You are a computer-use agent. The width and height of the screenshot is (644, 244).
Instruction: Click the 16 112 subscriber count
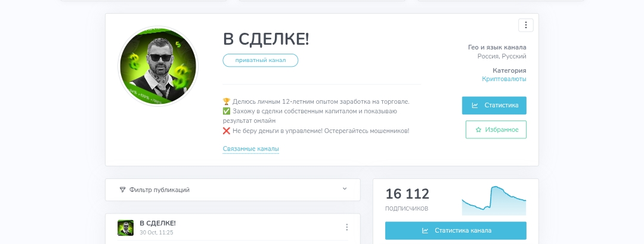pos(407,193)
